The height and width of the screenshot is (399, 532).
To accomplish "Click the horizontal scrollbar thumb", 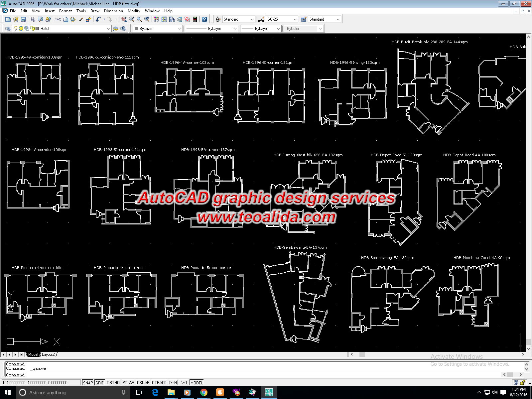I will [x=362, y=354].
